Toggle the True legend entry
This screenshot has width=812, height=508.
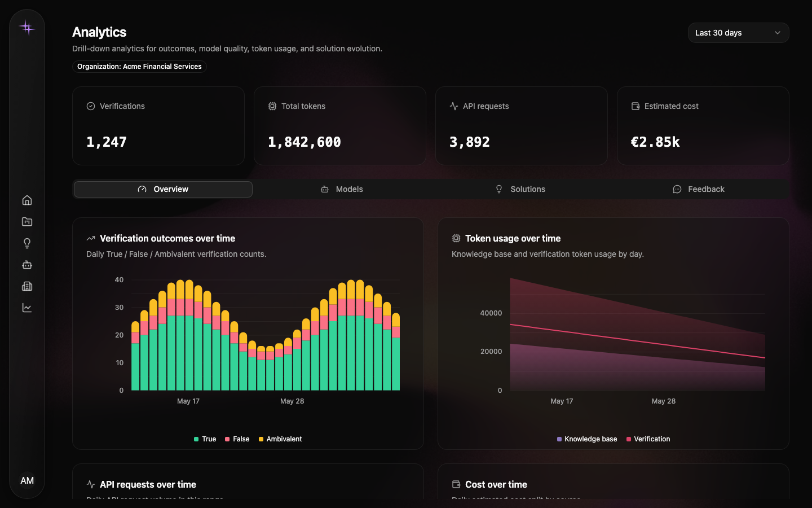(x=205, y=439)
